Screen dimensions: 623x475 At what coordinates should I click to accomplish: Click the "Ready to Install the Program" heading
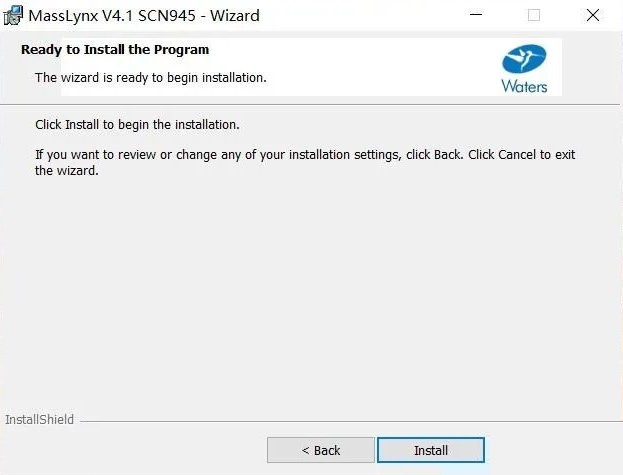115,49
